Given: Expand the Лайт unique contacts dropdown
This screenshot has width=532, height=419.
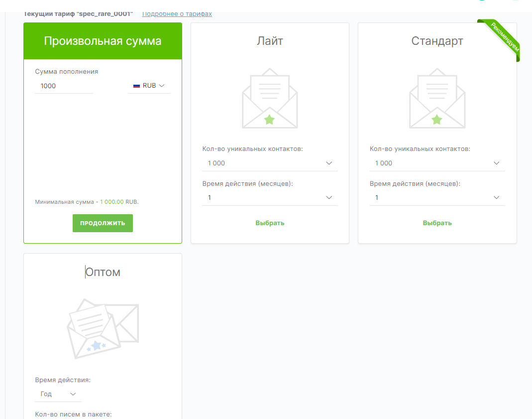Looking at the screenshot, I should click(x=270, y=163).
